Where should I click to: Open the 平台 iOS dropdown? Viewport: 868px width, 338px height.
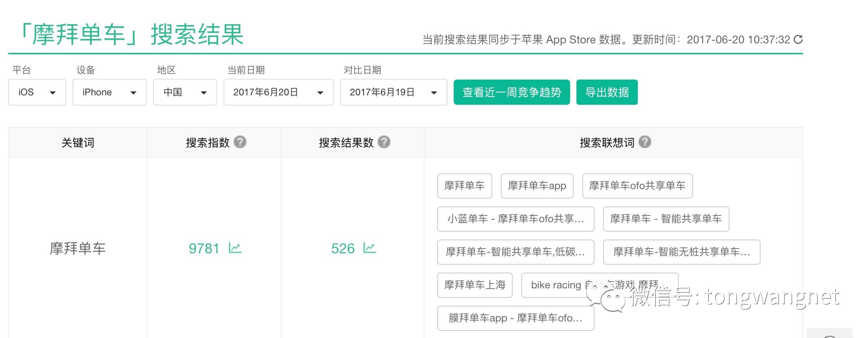37,92
